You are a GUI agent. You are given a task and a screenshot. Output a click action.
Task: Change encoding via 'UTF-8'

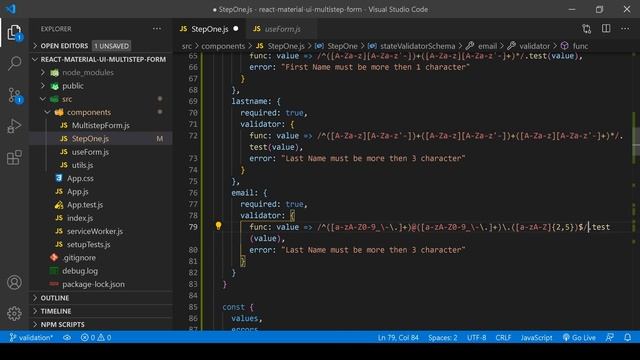point(476,338)
